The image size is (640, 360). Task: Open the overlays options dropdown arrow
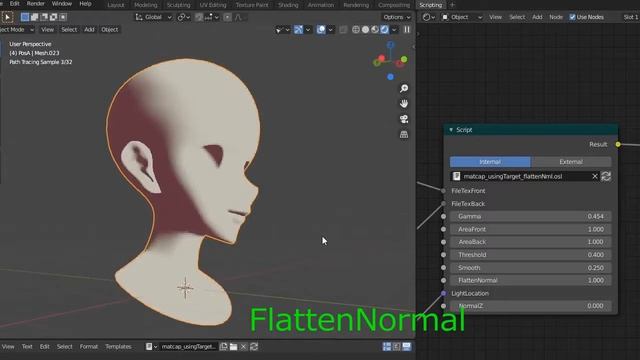point(331,30)
